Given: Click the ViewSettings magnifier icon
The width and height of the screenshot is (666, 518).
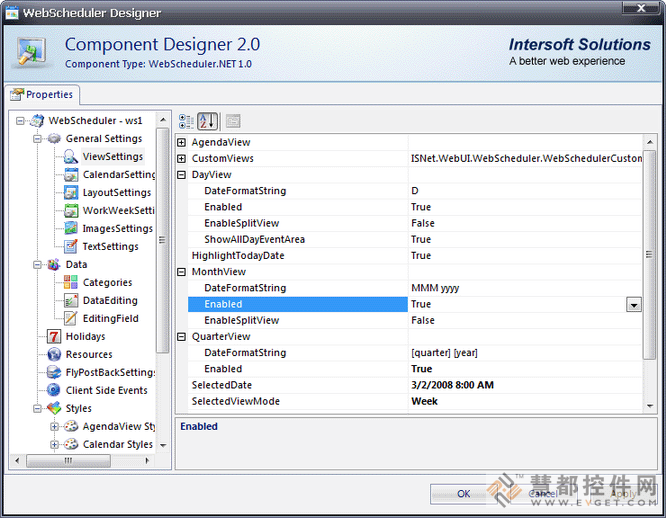Looking at the screenshot, I should tap(71, 157).
